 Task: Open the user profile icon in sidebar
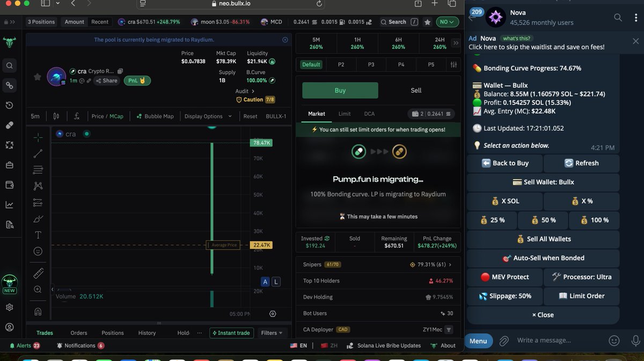pyautogui.click(x=10, y=327)
